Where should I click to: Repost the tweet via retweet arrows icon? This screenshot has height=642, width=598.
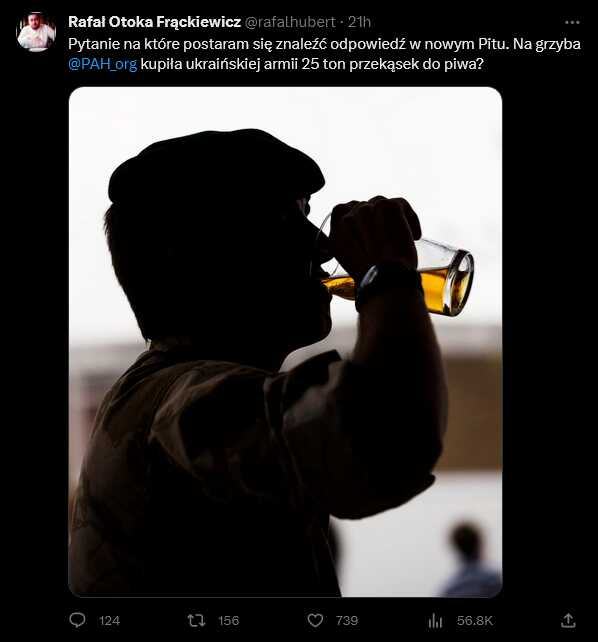tap(196, 620)
